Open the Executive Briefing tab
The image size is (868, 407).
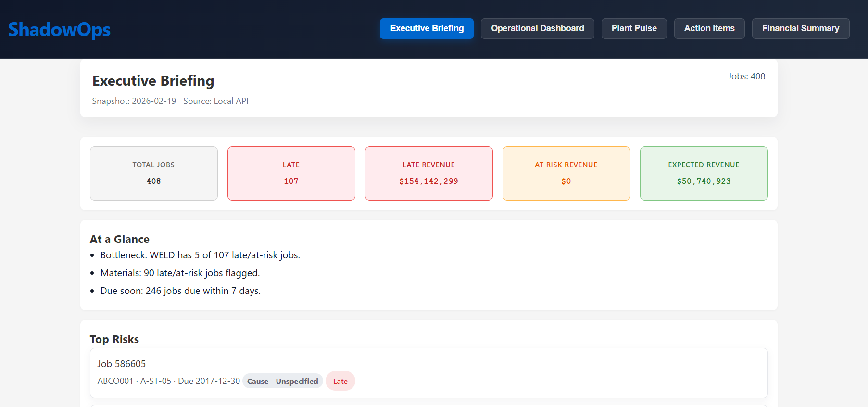[x=427, y=28]
